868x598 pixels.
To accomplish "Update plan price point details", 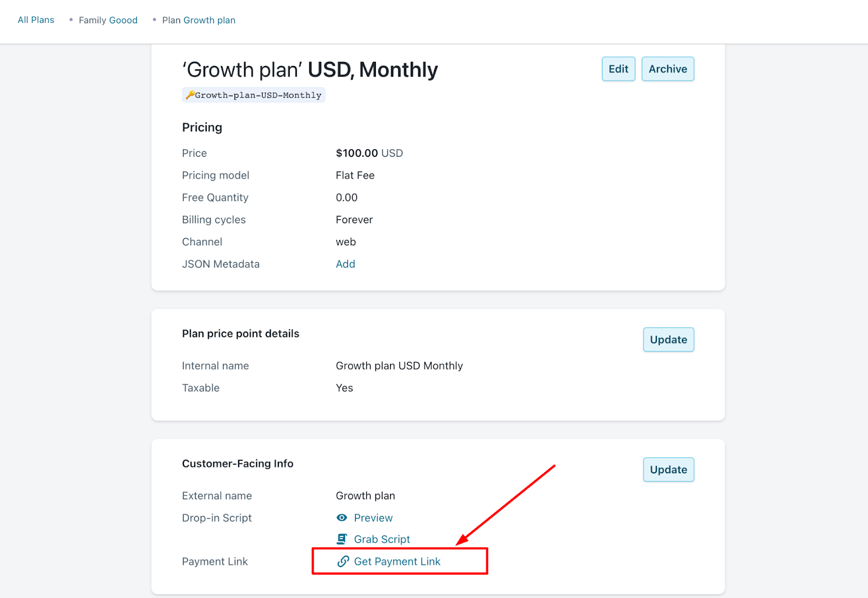I will pos(668,340).
